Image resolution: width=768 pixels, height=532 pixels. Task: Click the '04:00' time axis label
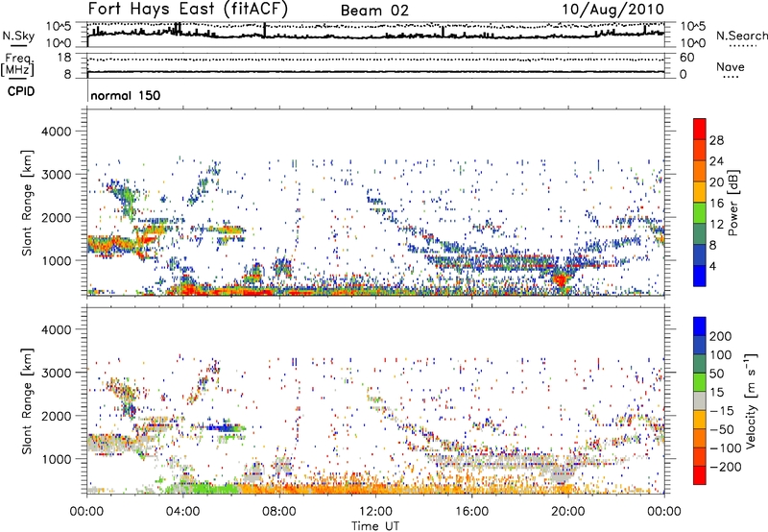pos(182,512)
